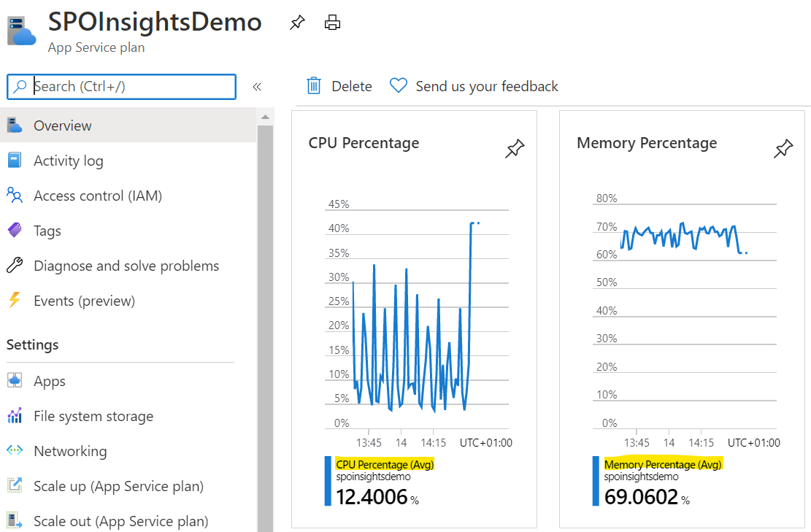Click the Scale out icon
811x532 pixels.
click(x=15, y=520)
